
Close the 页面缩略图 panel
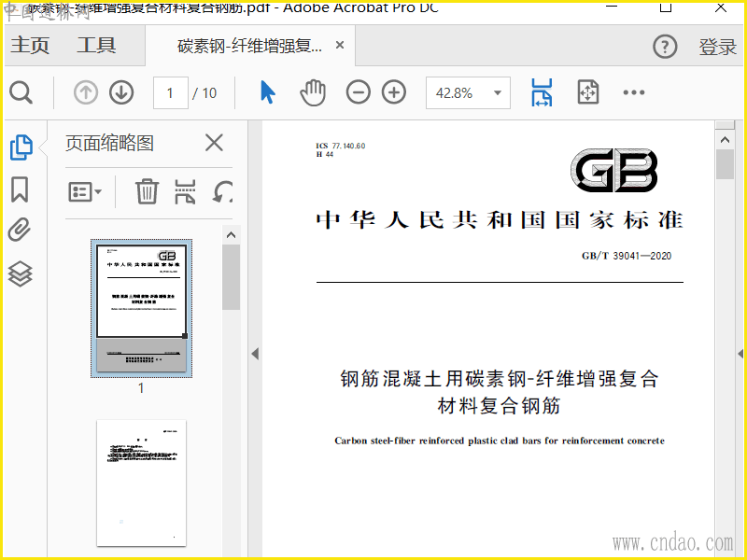coord(214,143)
